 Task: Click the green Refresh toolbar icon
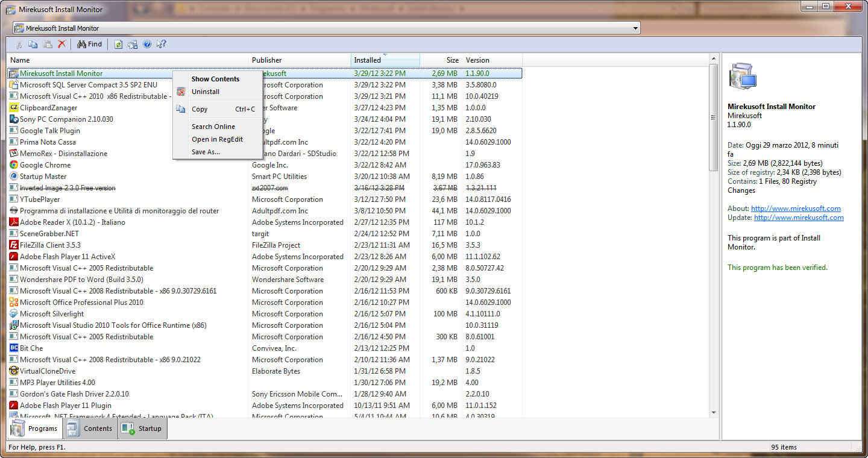click(x=119, y=44)
